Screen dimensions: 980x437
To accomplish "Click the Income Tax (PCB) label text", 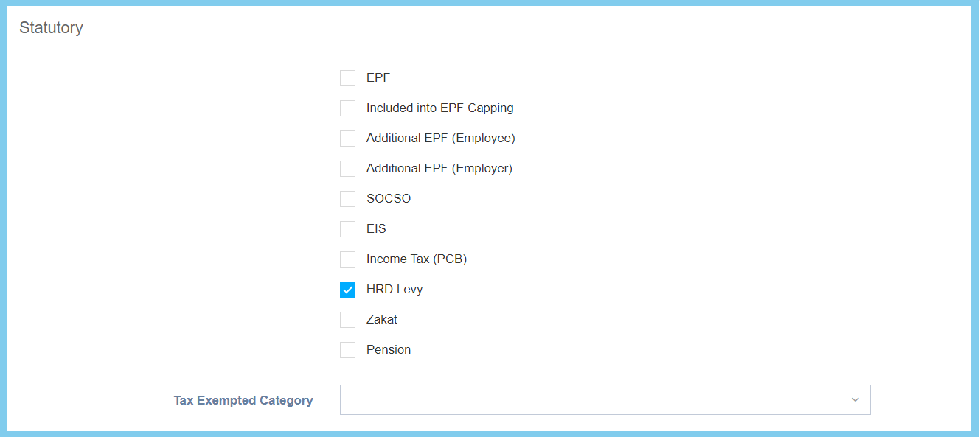I will tap(417, 259).
